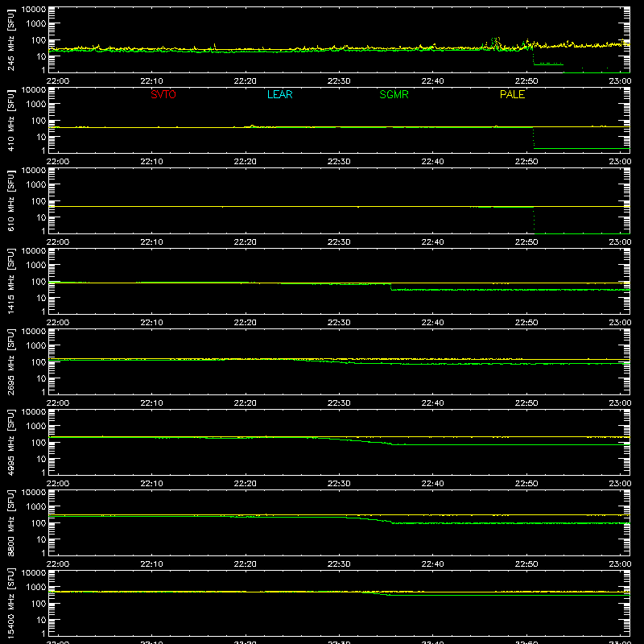Click the 1000 tick of the 4995 MHz axis
The image size is (644, 644).
pos(36,427)
